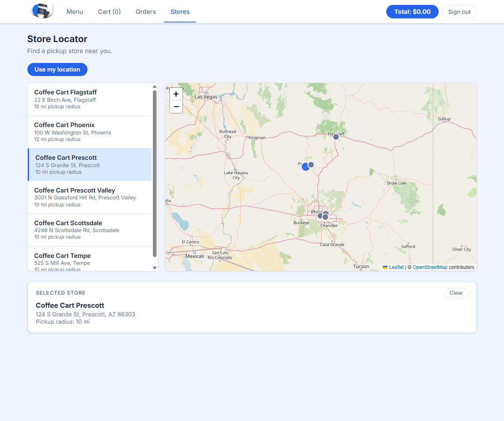504x421 pixels.
Task: Sign out of the account
Action: (x=459, y=12)
